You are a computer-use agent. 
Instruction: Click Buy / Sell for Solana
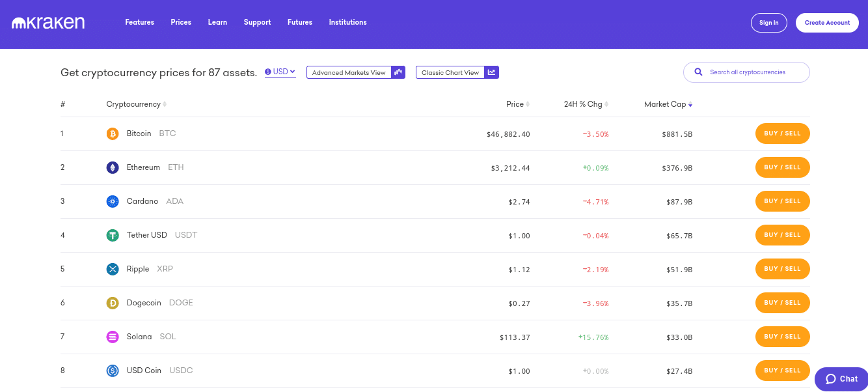[783, 337]
